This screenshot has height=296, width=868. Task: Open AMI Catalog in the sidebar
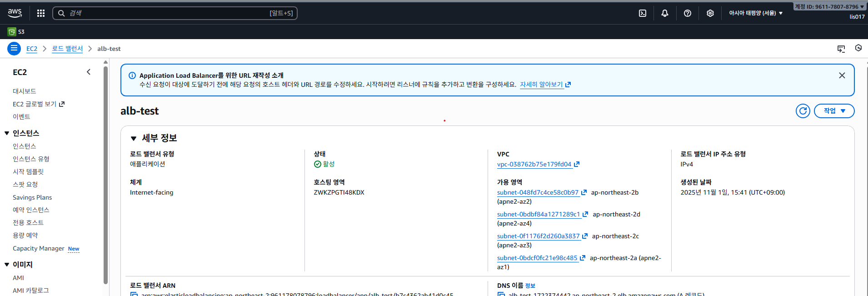coord(31,290)
